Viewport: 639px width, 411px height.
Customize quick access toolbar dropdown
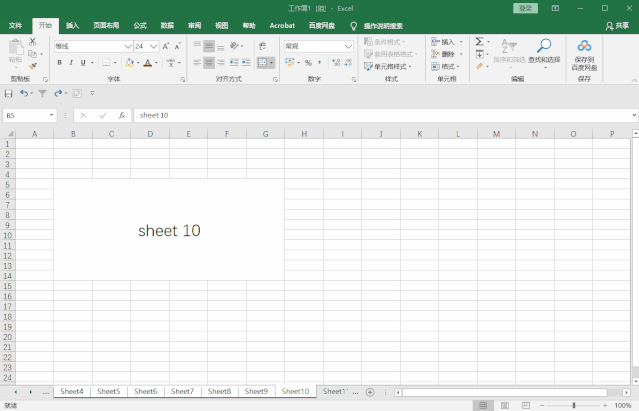click(x=93, y=94)
